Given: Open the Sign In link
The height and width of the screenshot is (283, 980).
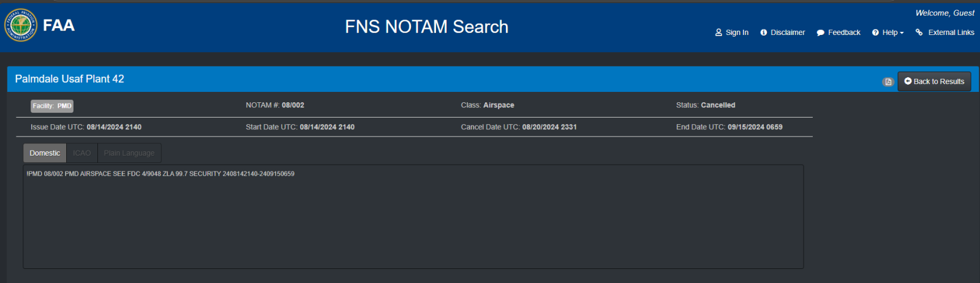Looking at the screenshot, I should pyautogui.click(x=737, y=32).
